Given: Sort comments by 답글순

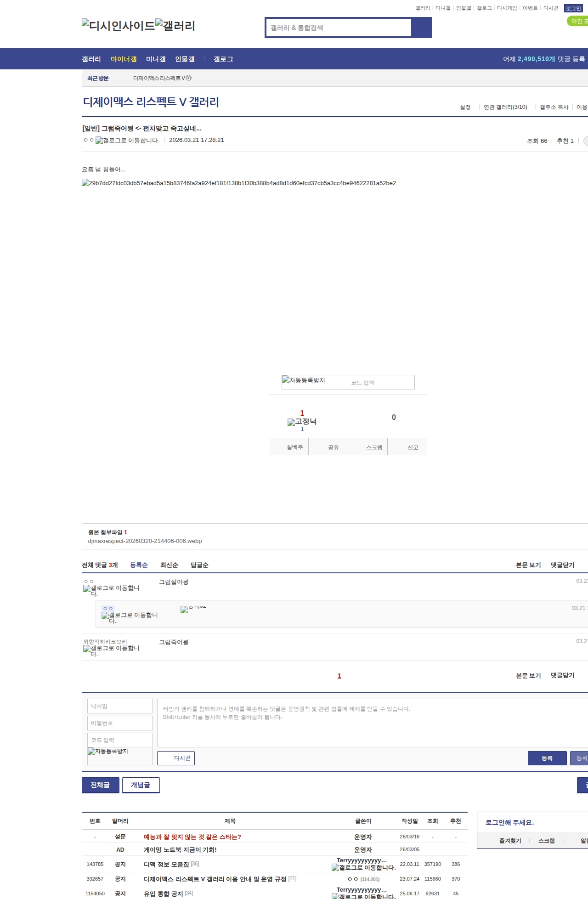Looking at the screenshot, I should click(199, 565).
